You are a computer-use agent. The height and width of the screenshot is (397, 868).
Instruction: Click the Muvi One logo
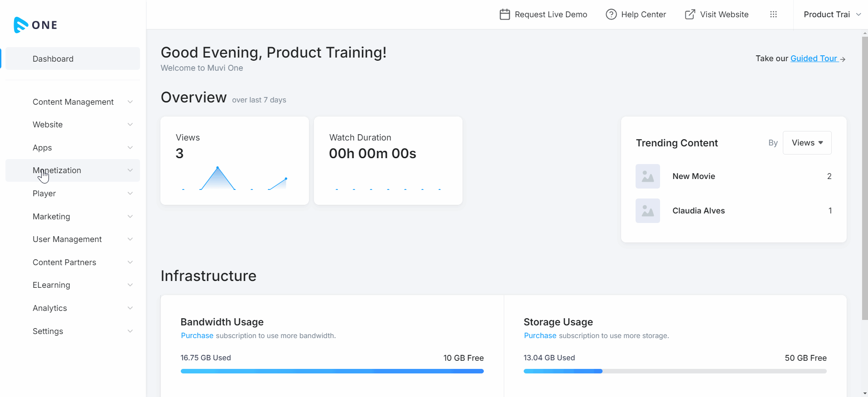click(x=35, y=25)
